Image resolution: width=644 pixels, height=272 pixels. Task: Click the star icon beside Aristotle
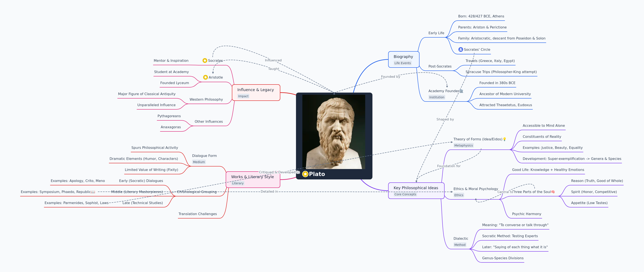click(x=206, y=77)
